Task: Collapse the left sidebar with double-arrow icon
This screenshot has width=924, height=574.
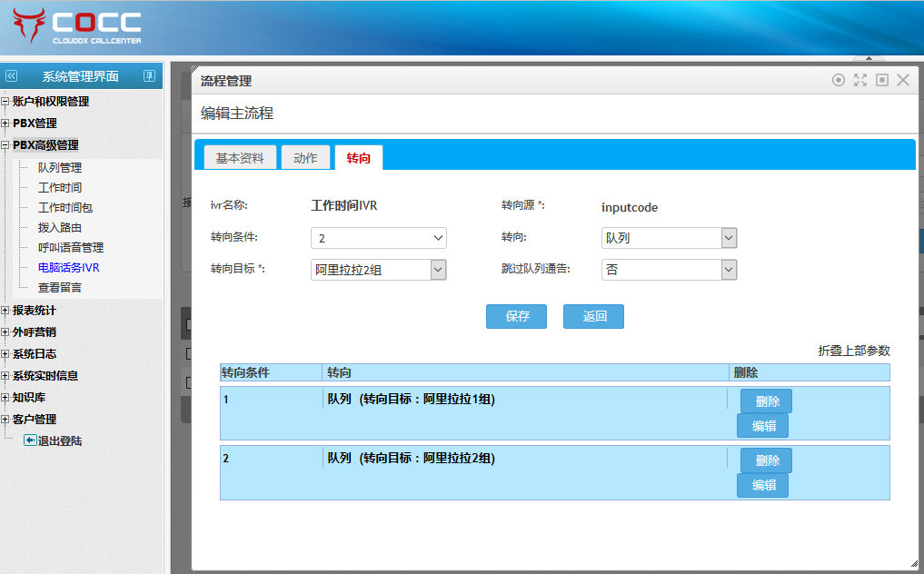Action: 12,76
